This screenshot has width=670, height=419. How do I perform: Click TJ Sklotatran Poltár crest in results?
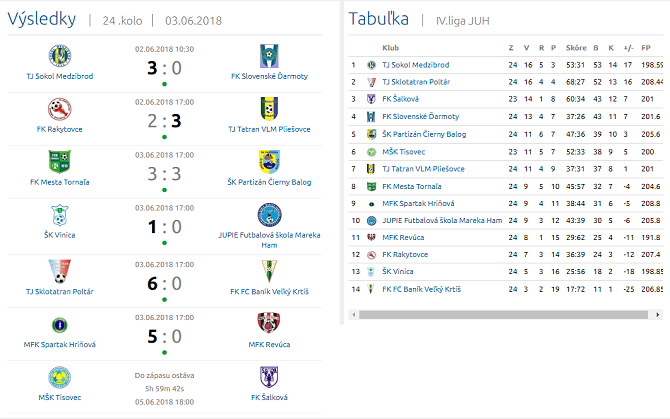pyautogui.click(x=60, y=270)
